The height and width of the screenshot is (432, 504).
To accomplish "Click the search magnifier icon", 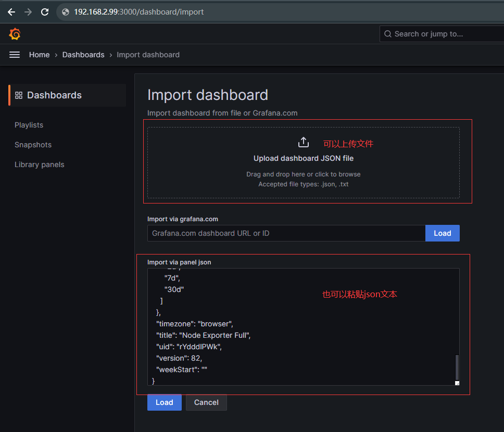I will (388, 34).
